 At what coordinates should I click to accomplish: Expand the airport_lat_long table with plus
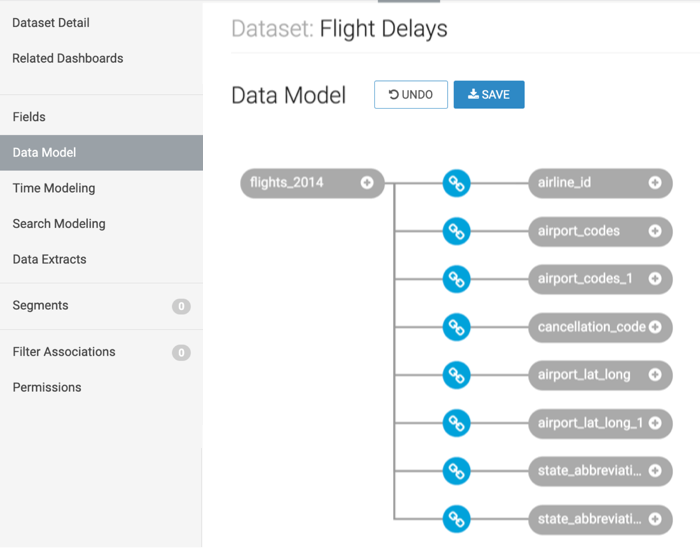pos(655,375)
